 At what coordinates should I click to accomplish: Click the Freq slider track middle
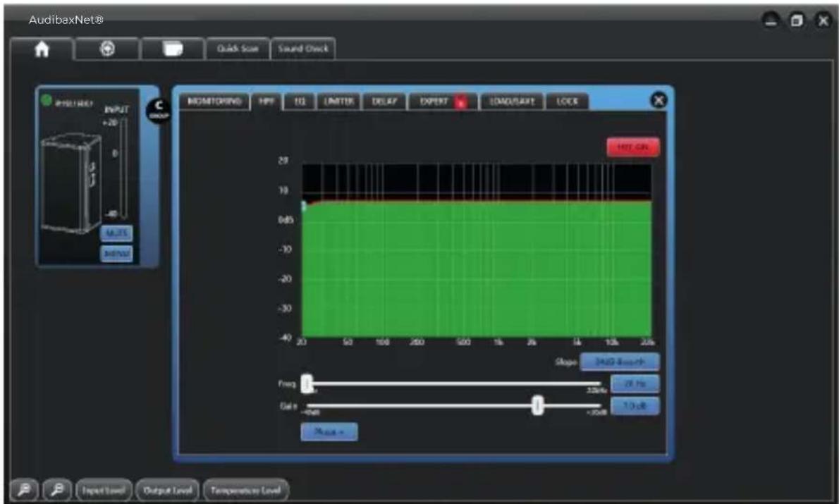click(x=454, y=383)
